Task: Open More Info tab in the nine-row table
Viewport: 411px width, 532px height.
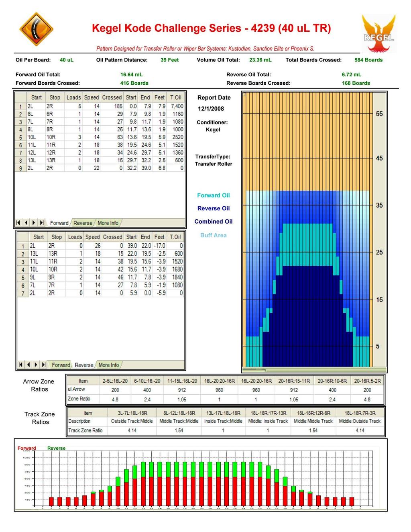Action: point(108,223)
